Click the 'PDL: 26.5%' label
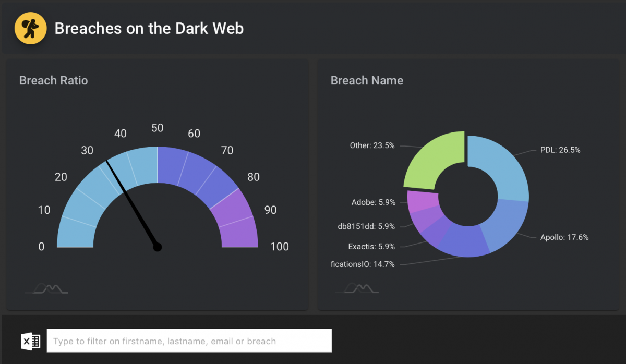This screenshot has width=626, height=364. [x=560, y=150]
